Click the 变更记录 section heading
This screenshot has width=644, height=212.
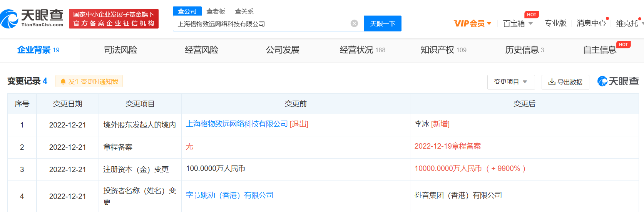point(27,81)
